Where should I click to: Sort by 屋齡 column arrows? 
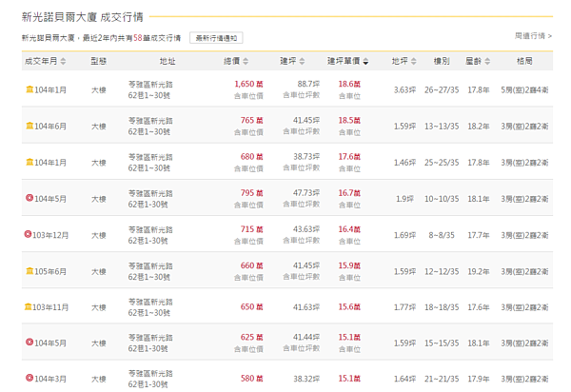pos(487,61)
